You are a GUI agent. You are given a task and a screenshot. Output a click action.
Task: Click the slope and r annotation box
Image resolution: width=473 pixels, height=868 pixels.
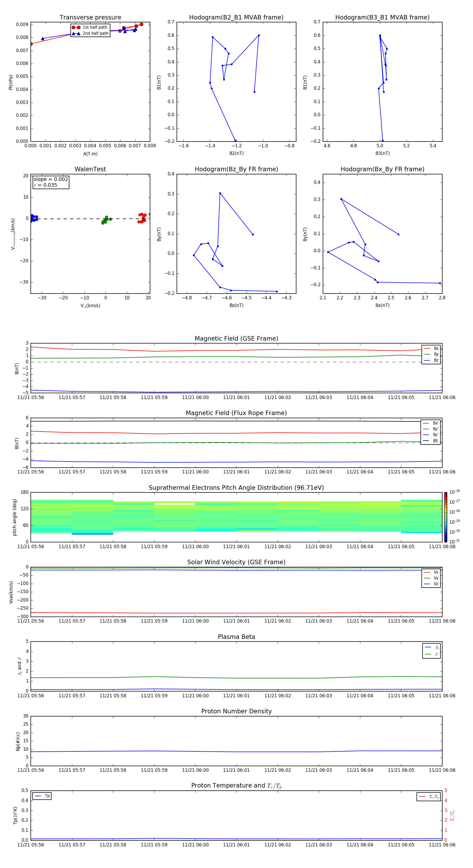click(x=50, y=182)
